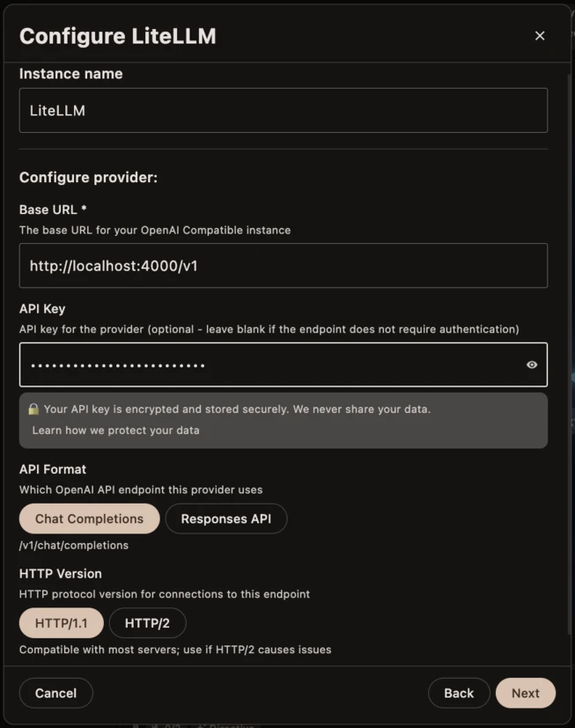Click the API Key password field
Image resolution: width=575 pixels, height=728 pixels.
click(x=284, y=365)
